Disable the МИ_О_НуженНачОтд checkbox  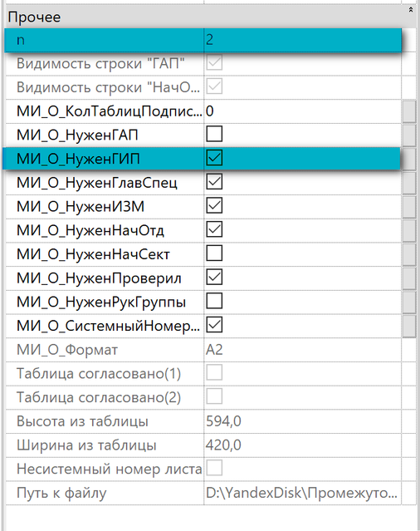pyautogui.click(x=214, y=229)
